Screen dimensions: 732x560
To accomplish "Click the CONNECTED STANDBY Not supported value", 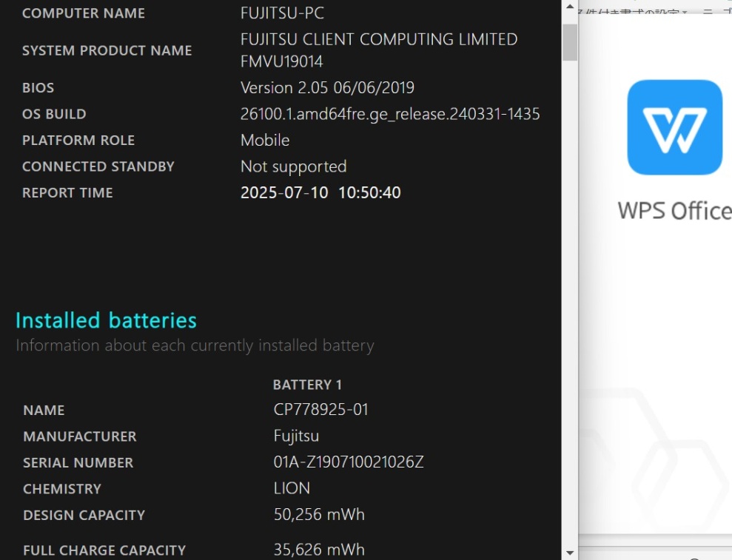I will tap(294, 166).
